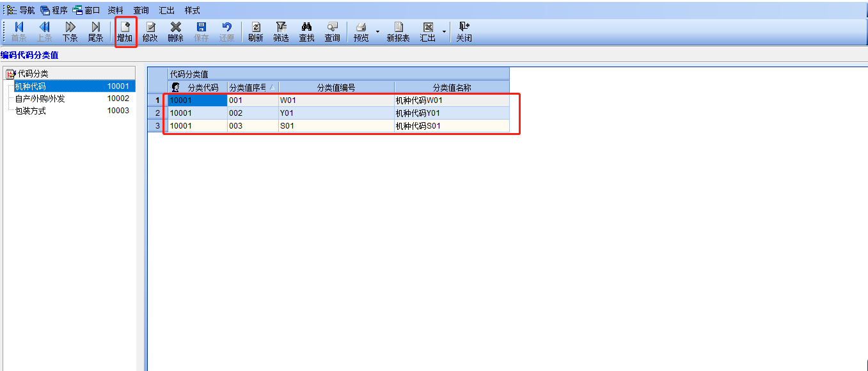Click the 机种代码Y01 name cell
Screen dimensions: 868x371
coord(452,113)
